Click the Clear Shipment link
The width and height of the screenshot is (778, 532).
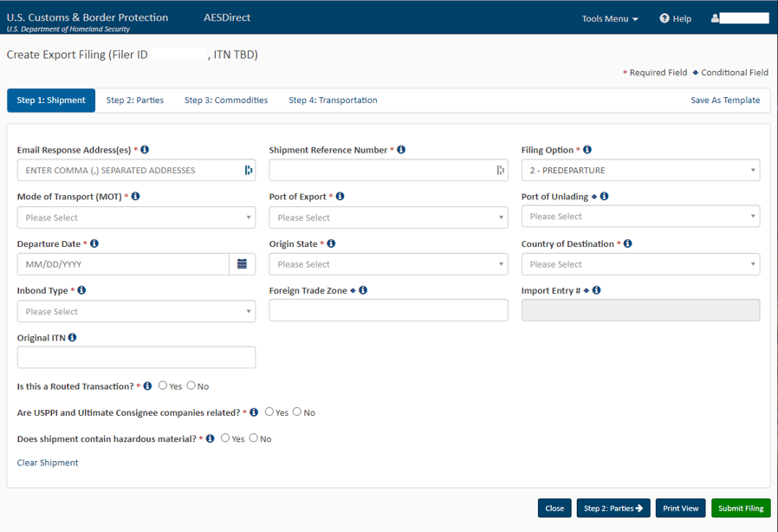[47, 462]
